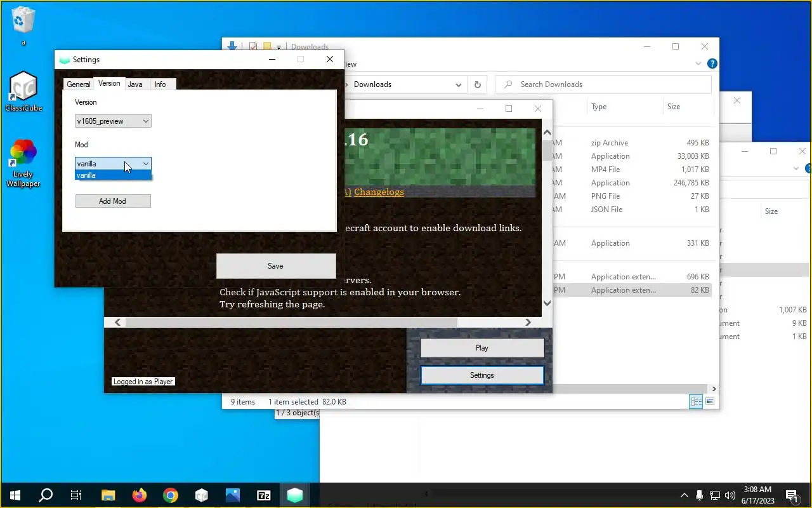Open the Photos app on taskbar

(232, 495)
